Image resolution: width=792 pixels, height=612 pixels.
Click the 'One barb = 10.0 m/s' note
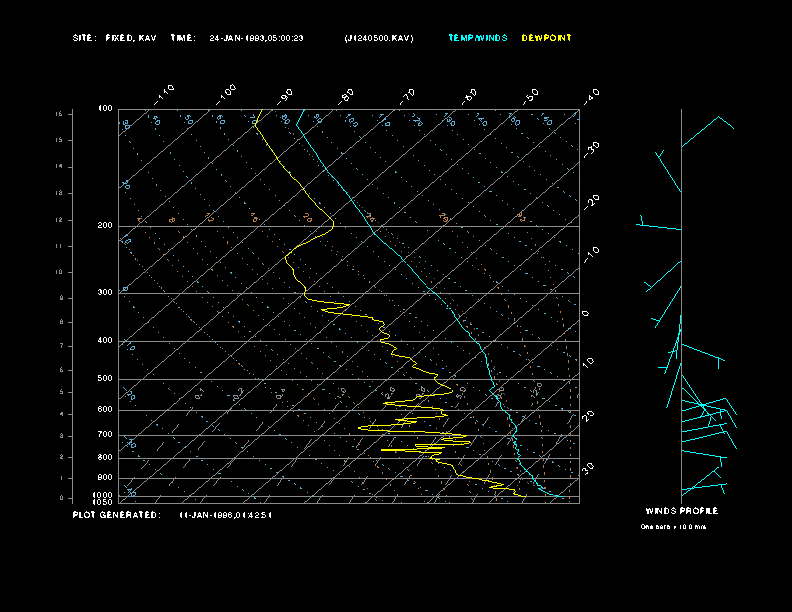pyautogui.click(x=673, y=527)
